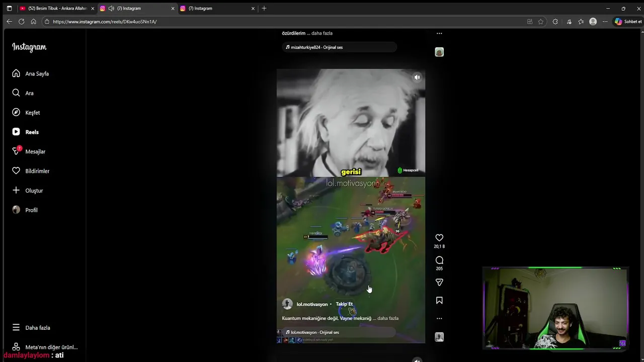Open media control toolbar icon
The height and width of the screenshot is (362, 644).
pos(569,22)
